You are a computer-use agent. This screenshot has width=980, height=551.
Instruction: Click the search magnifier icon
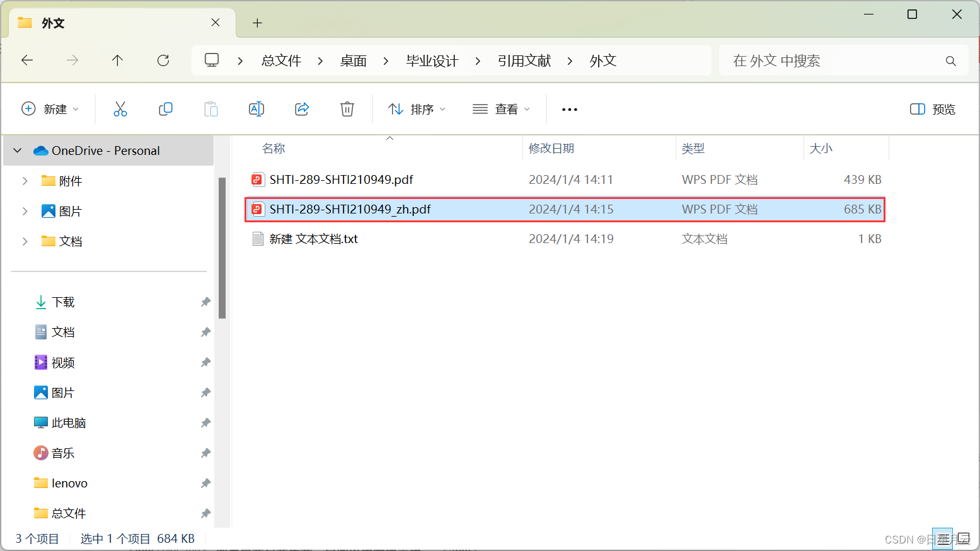click(x=951, y=61)
